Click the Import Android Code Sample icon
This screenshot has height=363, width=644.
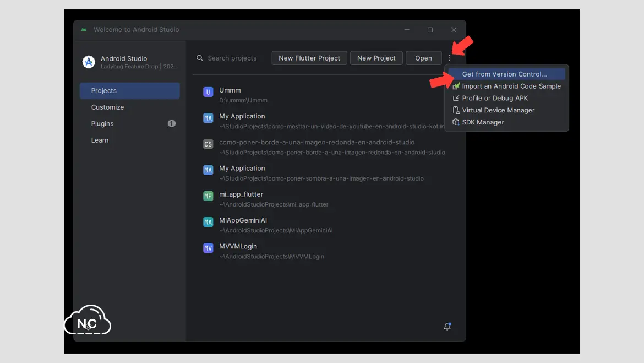point(456,86)
